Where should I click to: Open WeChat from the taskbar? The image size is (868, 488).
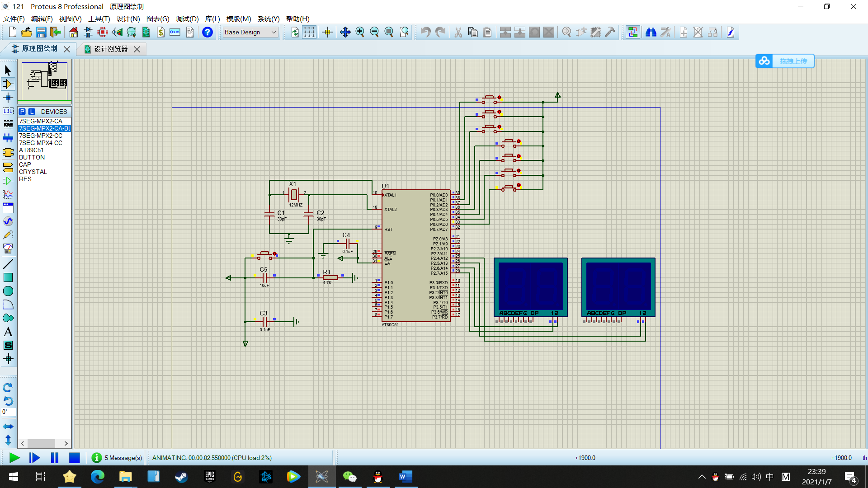(x=349, y=477)
